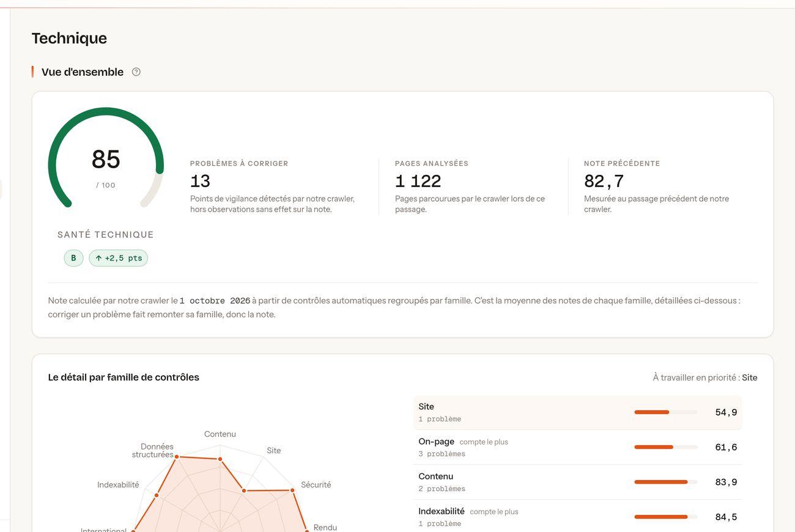Click the Contenu progress bar

[x=665, y=482]
